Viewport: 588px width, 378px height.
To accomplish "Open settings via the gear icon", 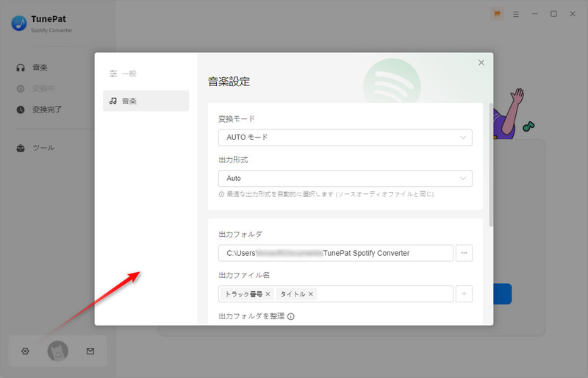I will coord(25,351).
